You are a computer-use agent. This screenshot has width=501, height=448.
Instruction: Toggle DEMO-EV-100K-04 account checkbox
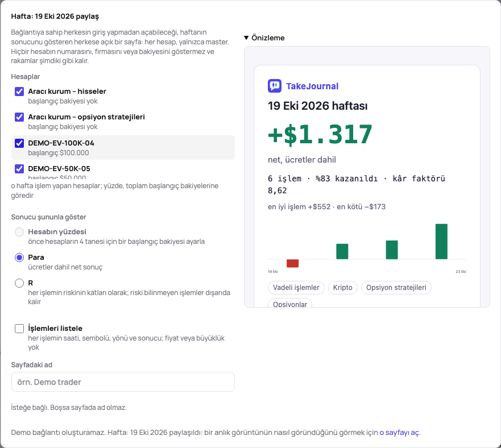(19, 143)
